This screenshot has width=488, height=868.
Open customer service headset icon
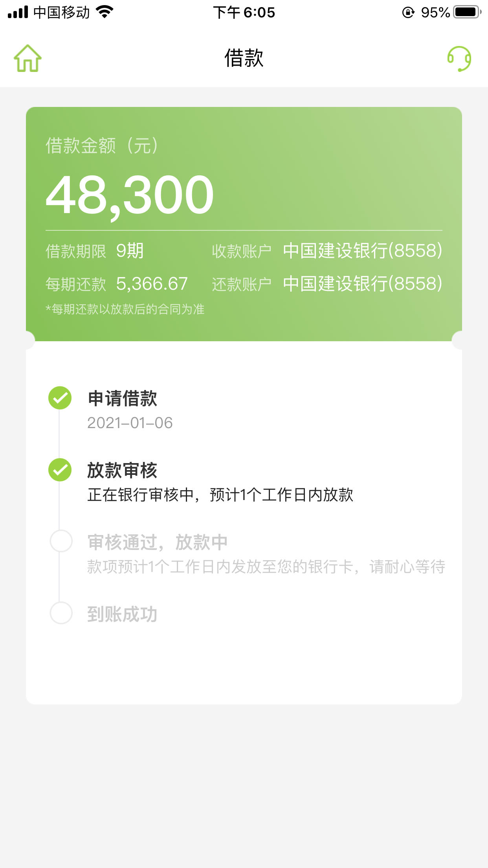tap(459, 59)
